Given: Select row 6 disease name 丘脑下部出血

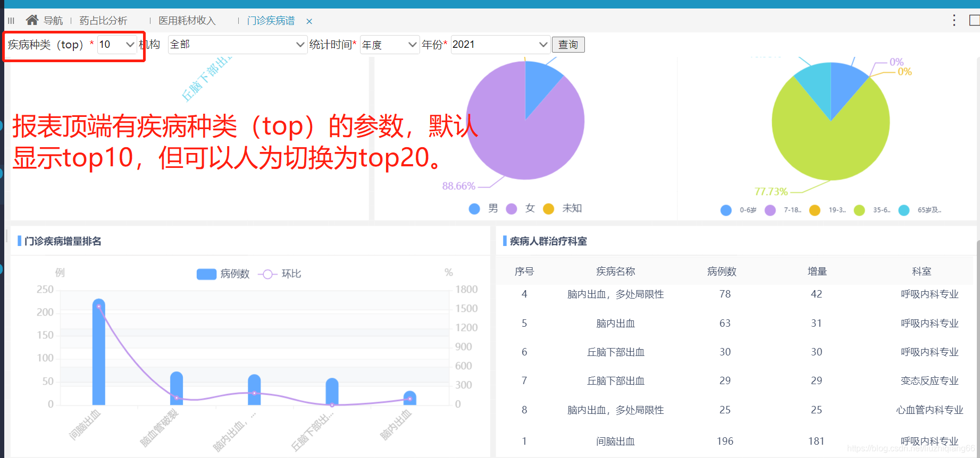Looking at the screenshot, I should point(616,352).
